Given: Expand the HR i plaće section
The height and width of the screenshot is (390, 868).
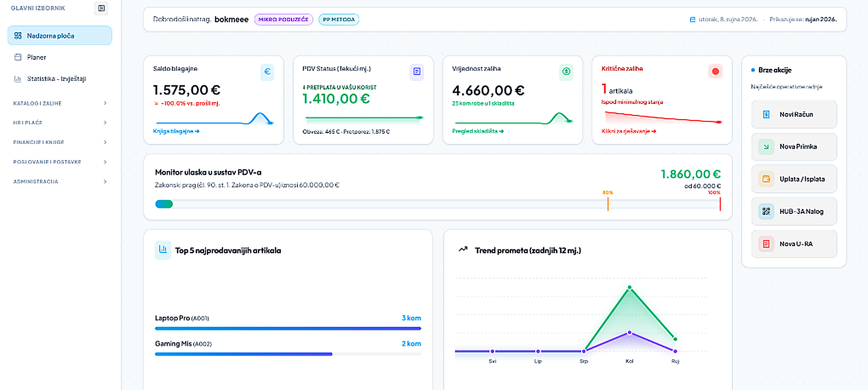Looking at the screenshot, I should coord(60,123).
